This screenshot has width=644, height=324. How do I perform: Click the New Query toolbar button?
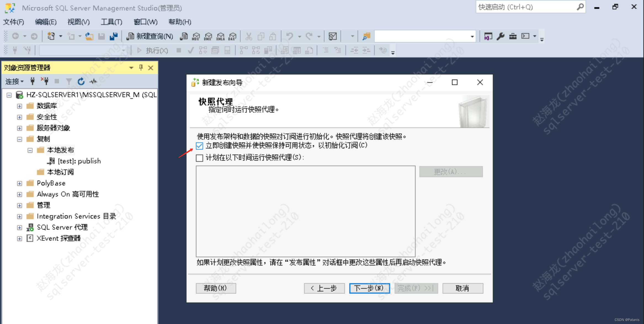[150, 36]
